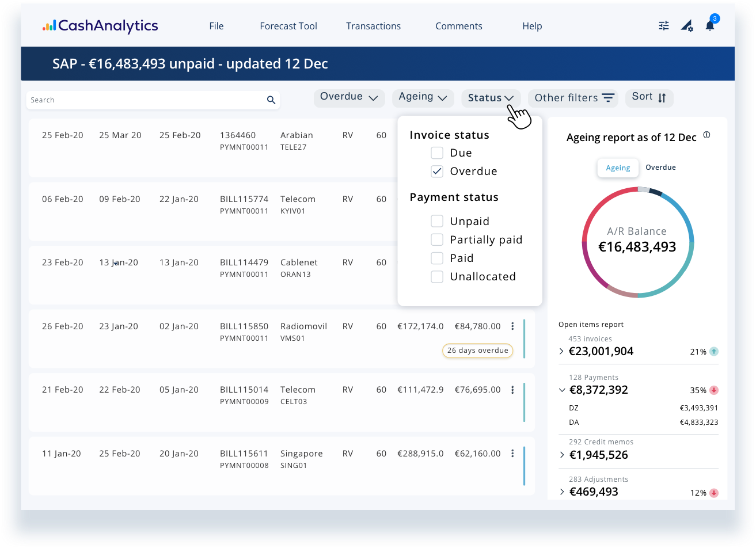Select the Radiomovil customer name
This screenshot has height=548, width=756.
coord(303,326)
